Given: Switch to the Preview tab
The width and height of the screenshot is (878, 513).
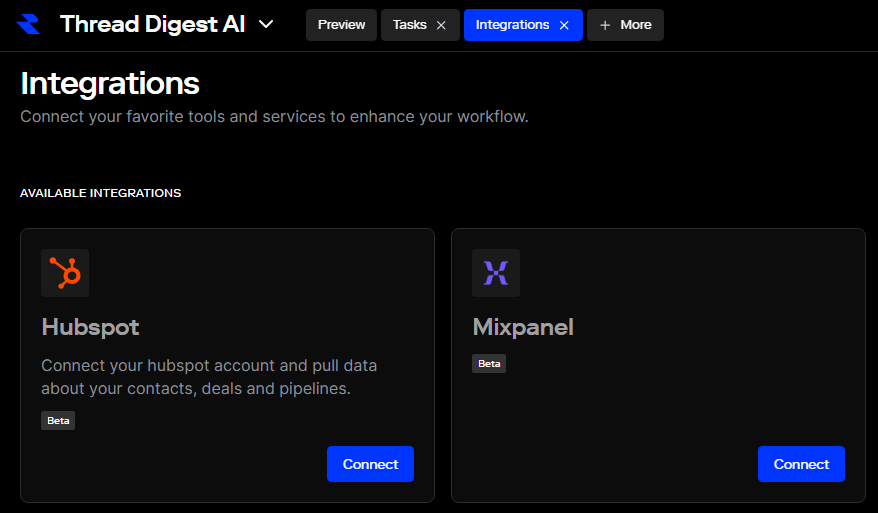Looking at the screenshot, I should tap(341, 25).
